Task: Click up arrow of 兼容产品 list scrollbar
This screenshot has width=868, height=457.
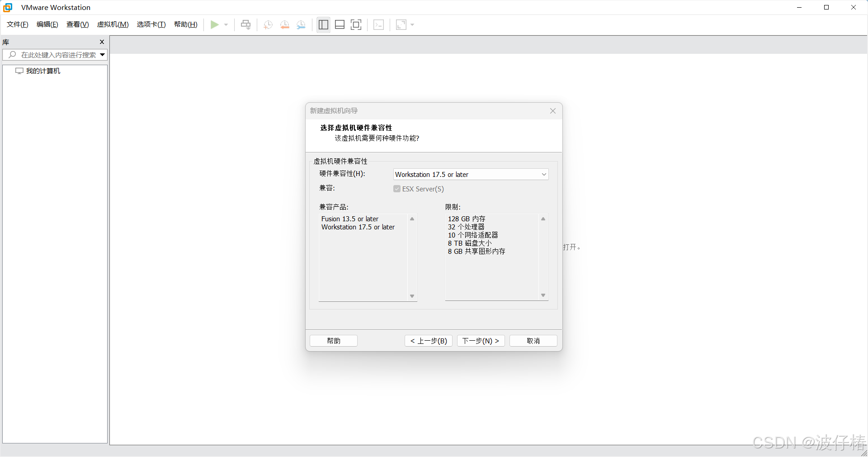Action: coord(412,219)
